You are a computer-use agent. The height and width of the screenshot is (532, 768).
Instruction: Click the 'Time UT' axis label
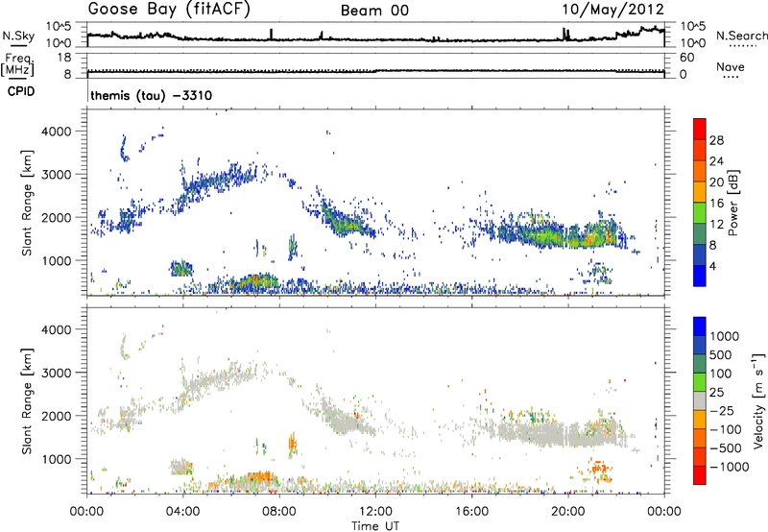click(375, 525)
